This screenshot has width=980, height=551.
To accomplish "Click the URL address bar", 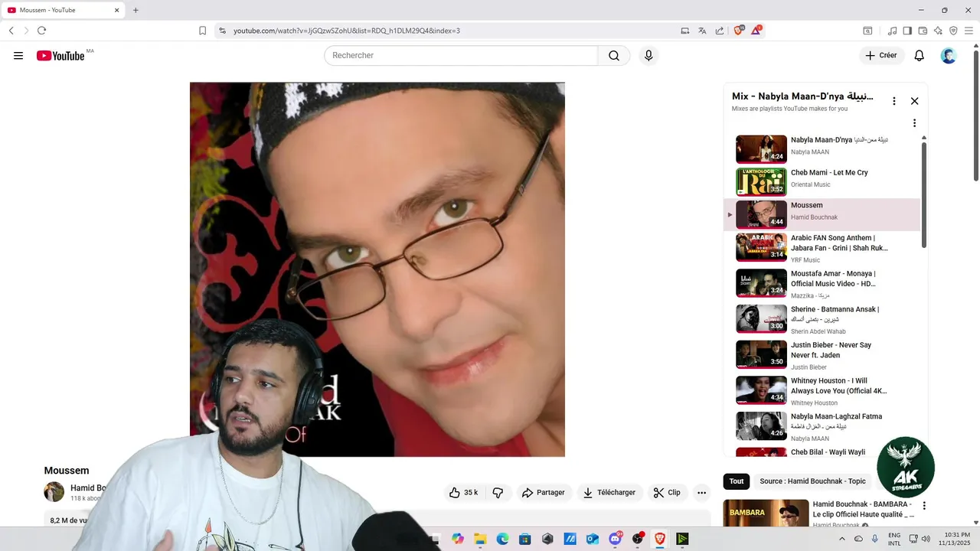I will [x=452, y=31].
